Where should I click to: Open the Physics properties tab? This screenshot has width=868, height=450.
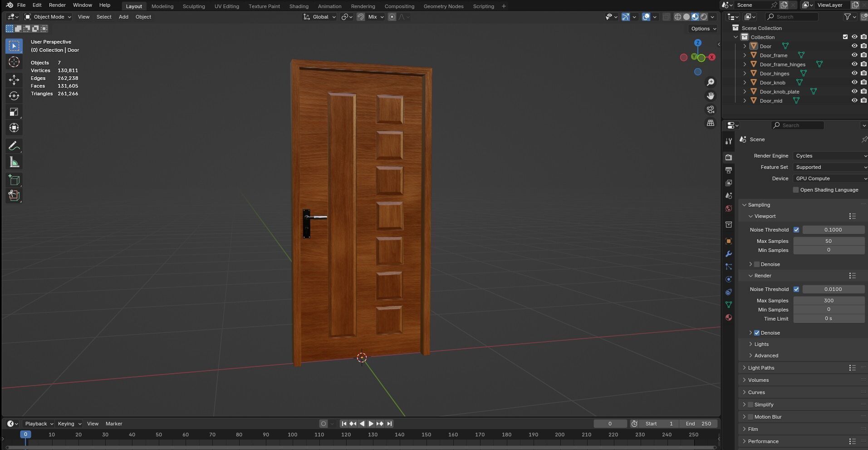pos(729,279)
